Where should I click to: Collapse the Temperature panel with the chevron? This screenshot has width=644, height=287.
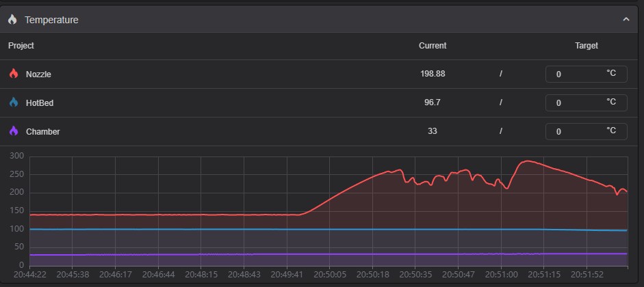(626, 20)
